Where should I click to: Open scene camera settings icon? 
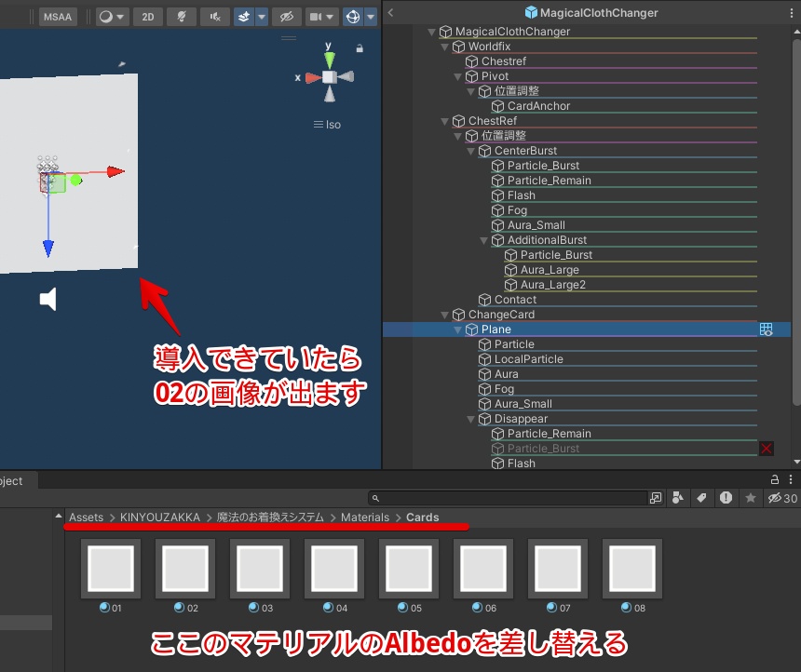[316, 17]
